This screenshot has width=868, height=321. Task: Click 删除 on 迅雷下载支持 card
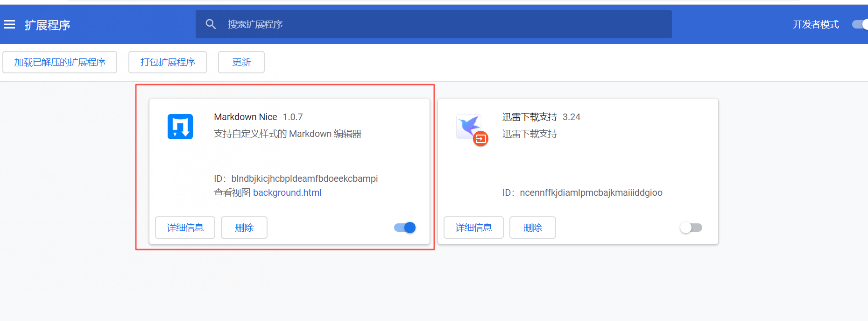click(x=533, y=228)
